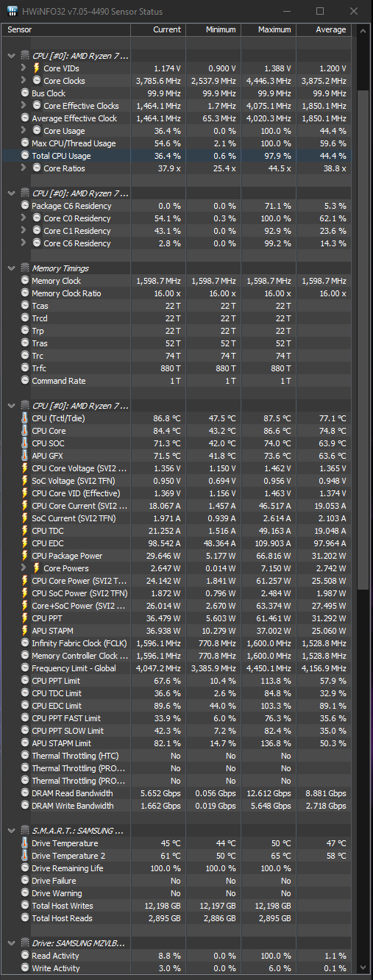This screenshot has width=373, height=980.
Task: Collapse the Drive: SAMSUNG MZVLB group
Action: pos(11,943)
